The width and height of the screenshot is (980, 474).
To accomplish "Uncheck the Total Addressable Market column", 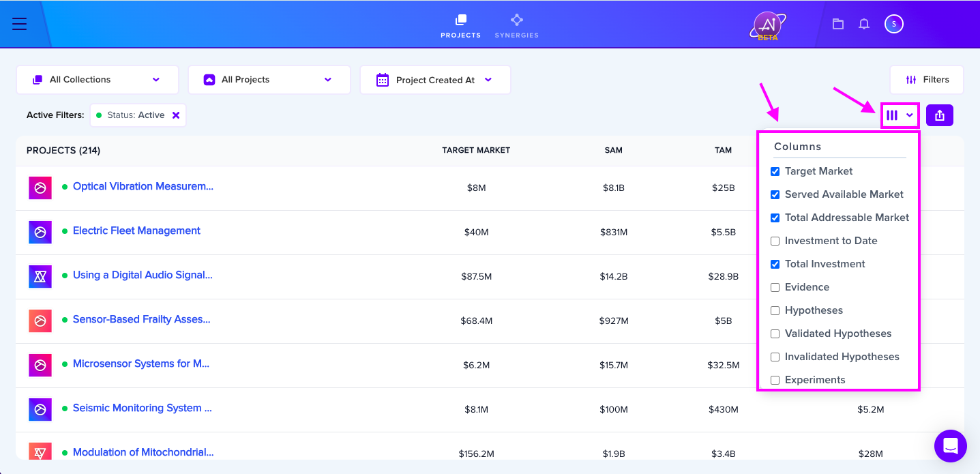I will [775, 218].
